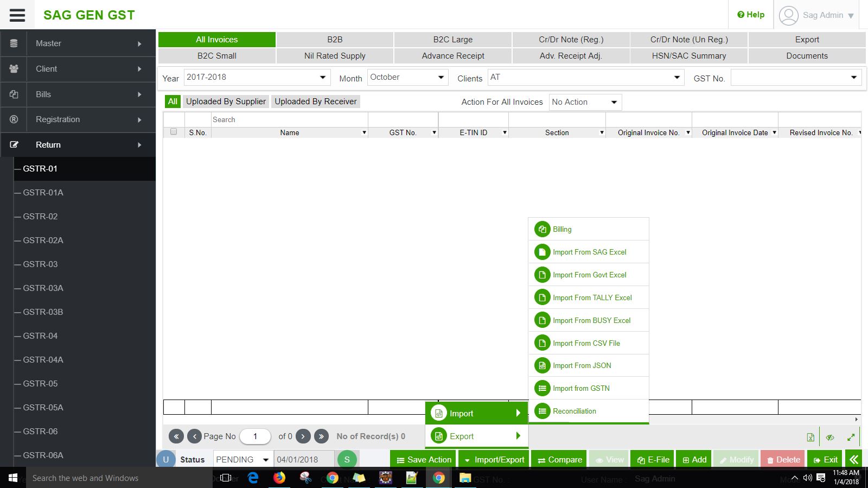
Task: Toggle the eye visibility icon
Action: tap(830, 437)
